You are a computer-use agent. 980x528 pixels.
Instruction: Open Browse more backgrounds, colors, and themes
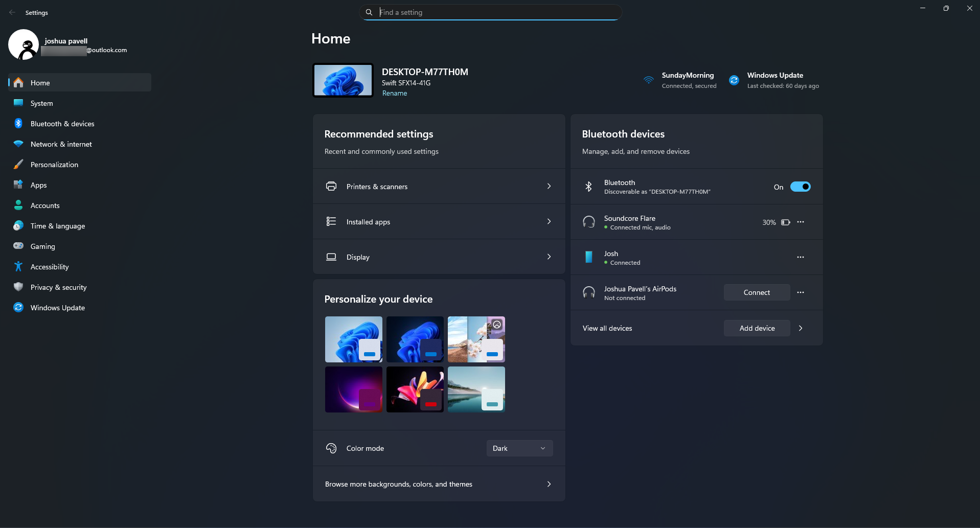point(439,484)
